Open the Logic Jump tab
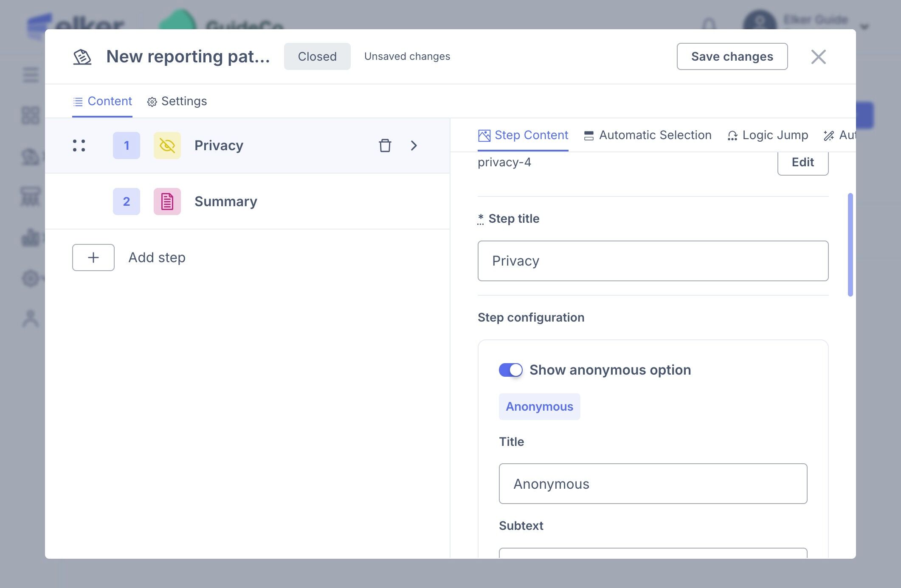 coord(768,135)
